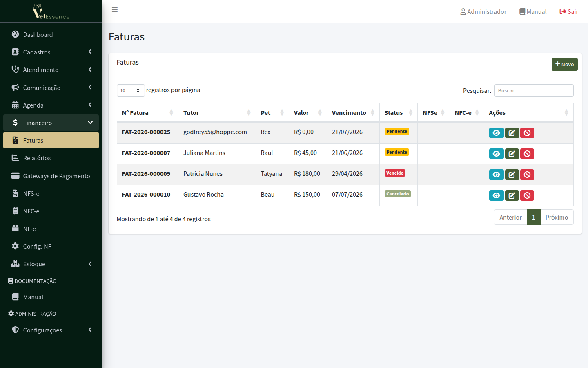Image resolution: width=588 pixels, height=368 pixels.
Task: Sort table by NFC-e column
Action: [x=467, y=112]
